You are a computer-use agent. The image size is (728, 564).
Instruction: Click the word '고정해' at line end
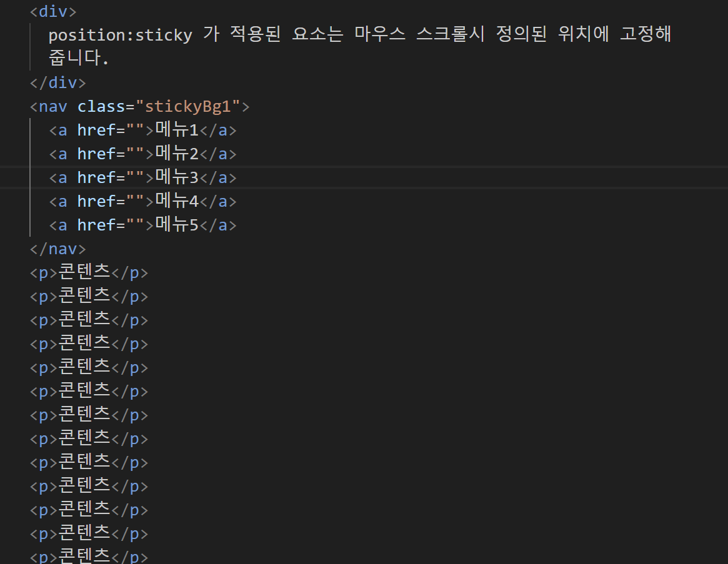pyautogui.click(x=646, y=34)
